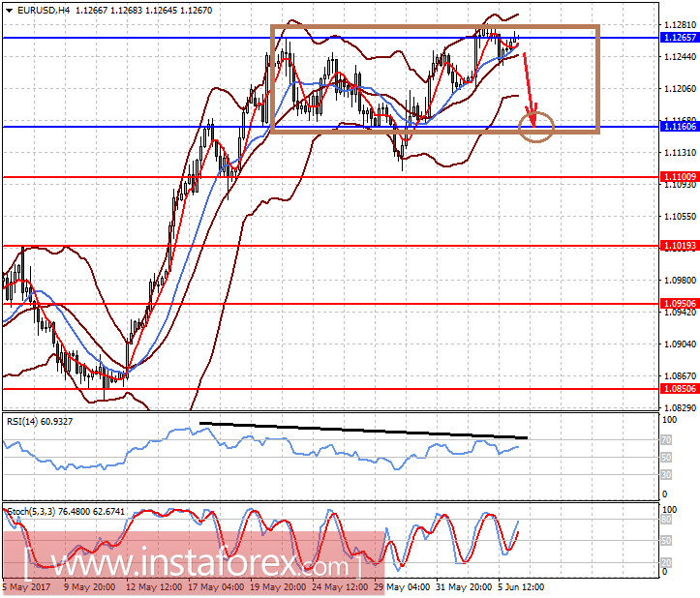Click the 1.09506 red level label
Image resolution: width=700 pixels, height=598 pixels.
pyautogui.click(x=680, y=304)
